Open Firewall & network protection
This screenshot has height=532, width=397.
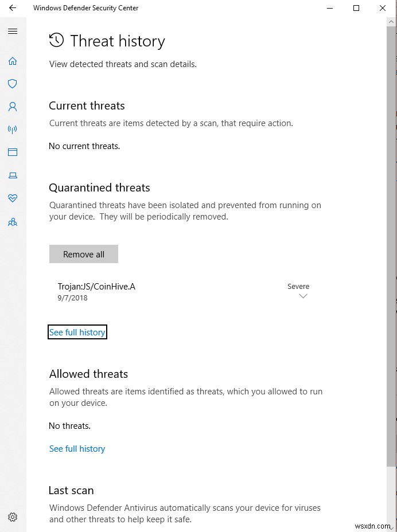[13, 130]
